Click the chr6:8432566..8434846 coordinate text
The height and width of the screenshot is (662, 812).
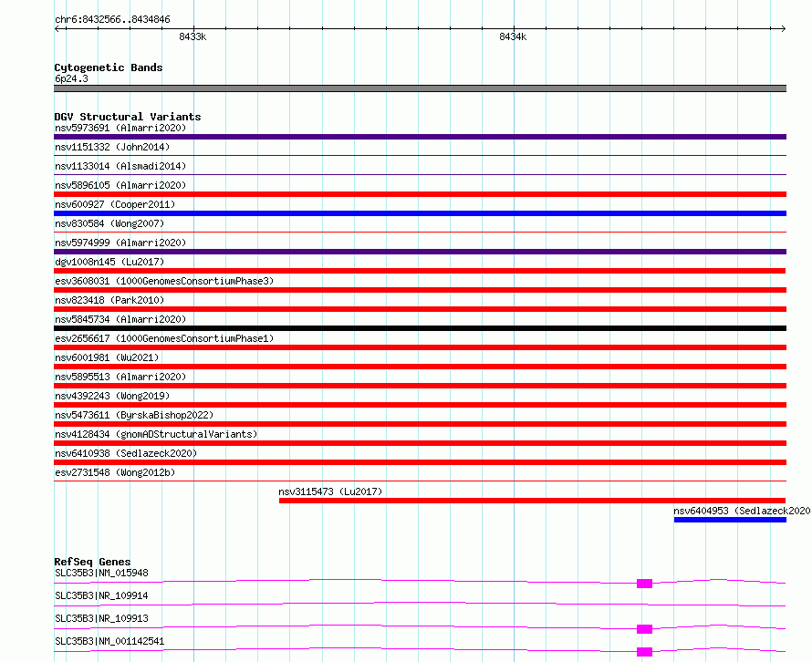click(112, 19)
